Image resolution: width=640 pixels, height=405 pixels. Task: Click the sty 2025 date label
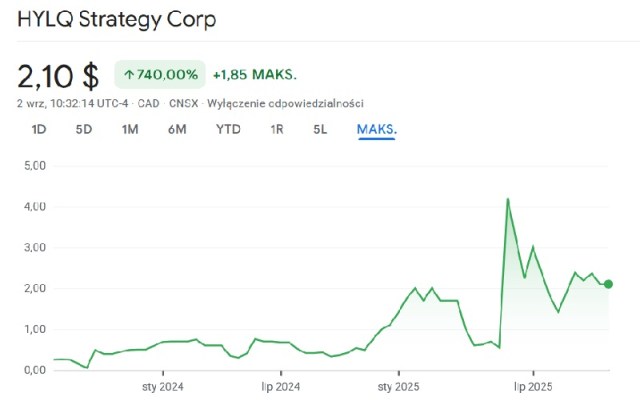click(x=398, y=386)
